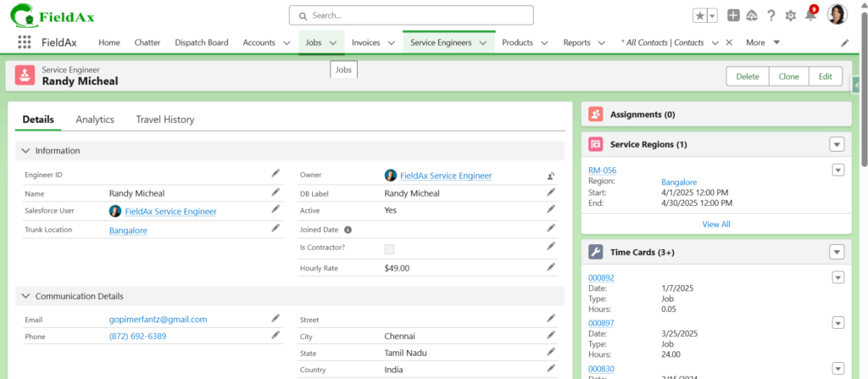Open time card 000897 row actions dropdown
The width and height of the screenshot is (868, 379).
click(838, 323)
